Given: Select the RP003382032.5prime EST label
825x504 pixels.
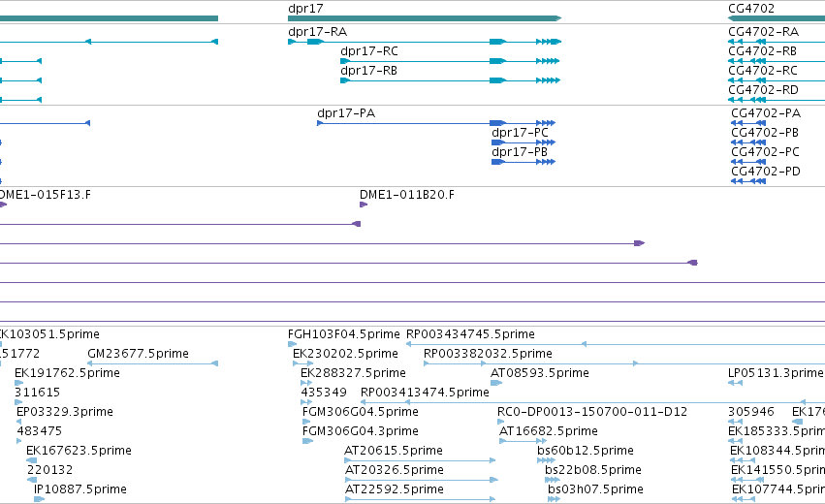Looking at the screenshot, I should coord(489,354).
